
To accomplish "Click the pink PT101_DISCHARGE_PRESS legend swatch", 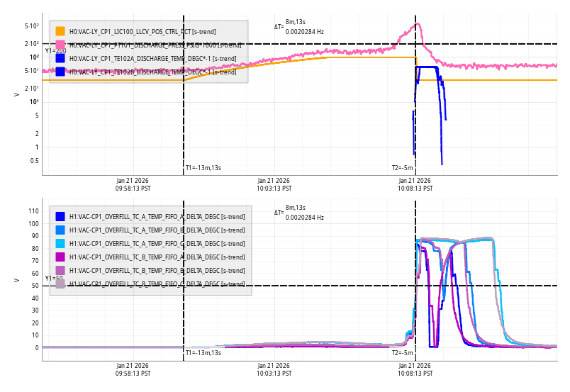I will point(60,45).
